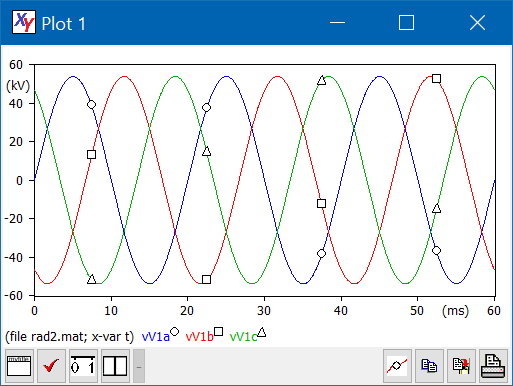Click the circle marker in the vV1a legend

[174, 332]
